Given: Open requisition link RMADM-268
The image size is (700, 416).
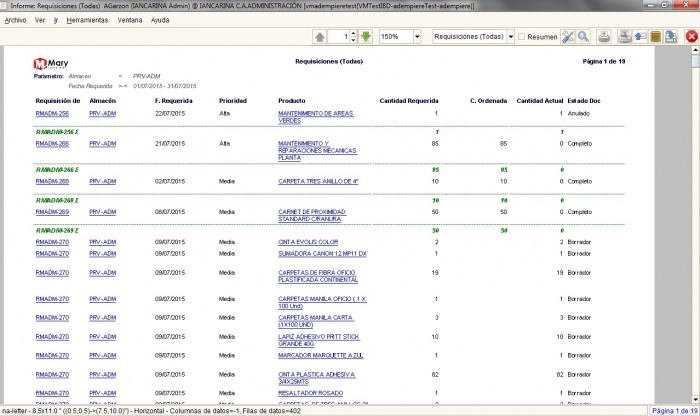Looking at the screenshot, I should [x=52, y=182].
